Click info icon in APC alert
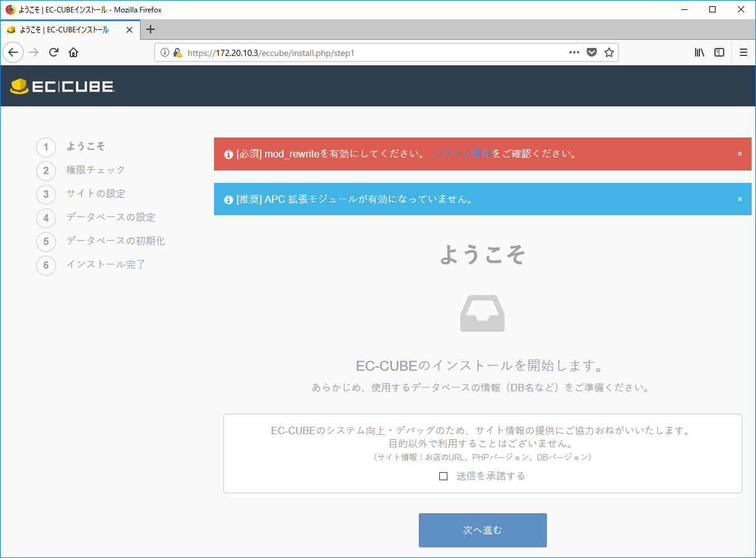Image resolution: width=756 pixels, height=558 pixels. tap(228, 200)
